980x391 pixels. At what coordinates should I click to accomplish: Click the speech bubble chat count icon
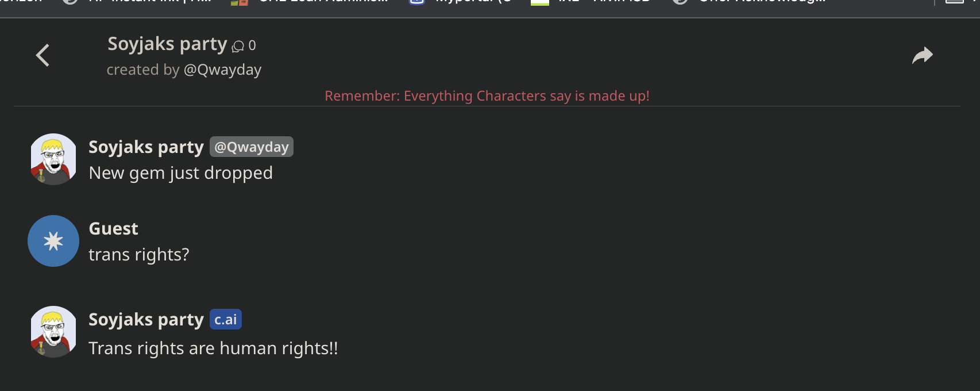(x=238, y=46)
